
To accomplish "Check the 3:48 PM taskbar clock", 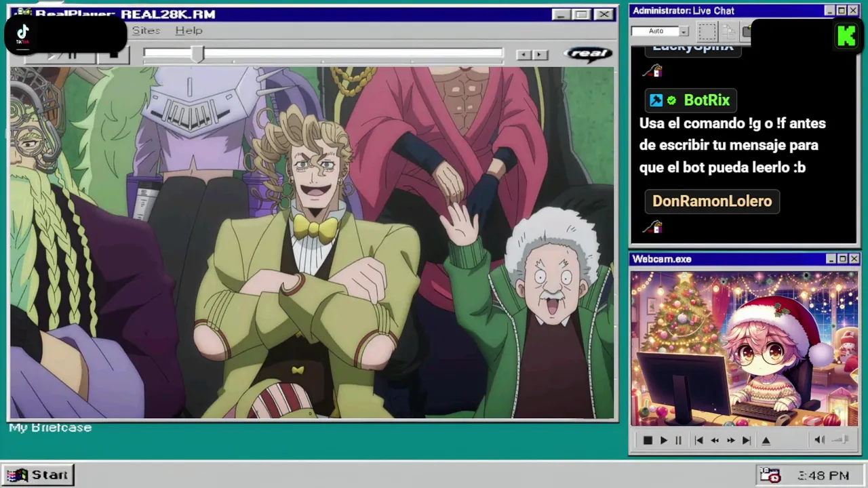I will pos(823,476).
